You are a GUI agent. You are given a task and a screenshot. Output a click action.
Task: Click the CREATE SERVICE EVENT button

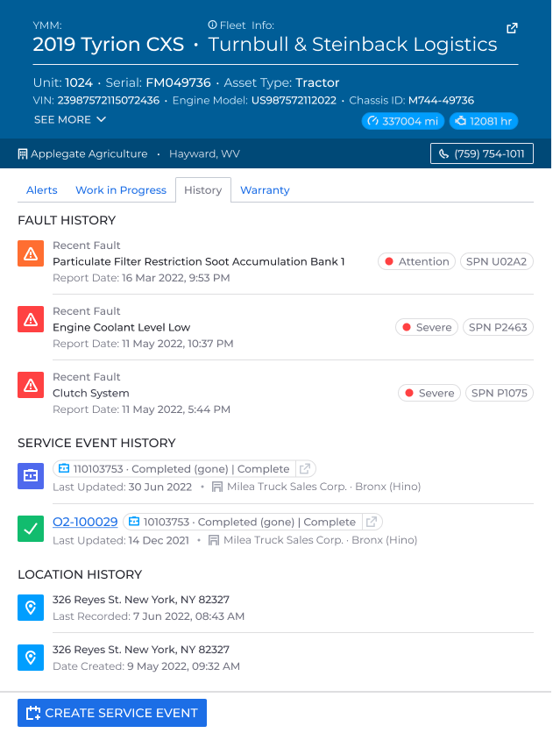click(x=112, y=713)
